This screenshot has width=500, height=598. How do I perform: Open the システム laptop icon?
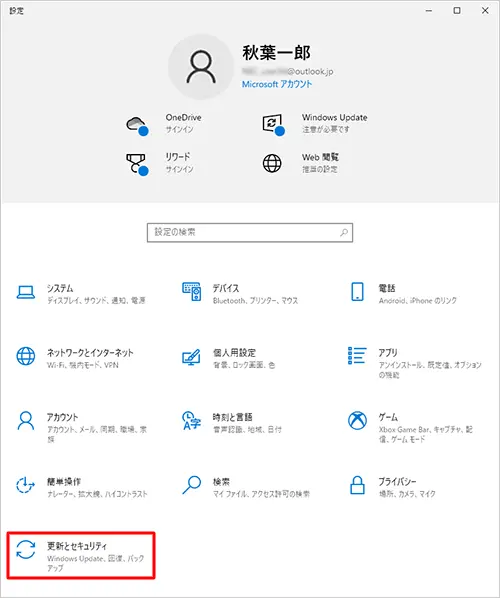pos(26,293)
